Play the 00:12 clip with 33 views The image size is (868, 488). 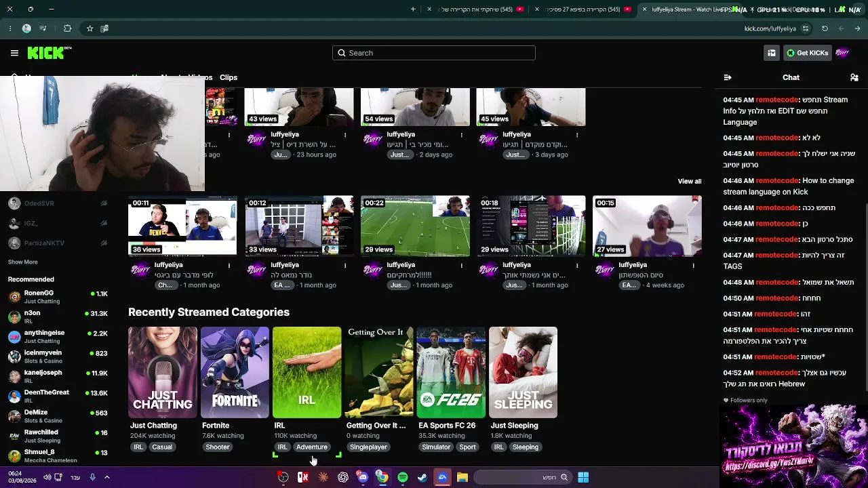[299, 226]
